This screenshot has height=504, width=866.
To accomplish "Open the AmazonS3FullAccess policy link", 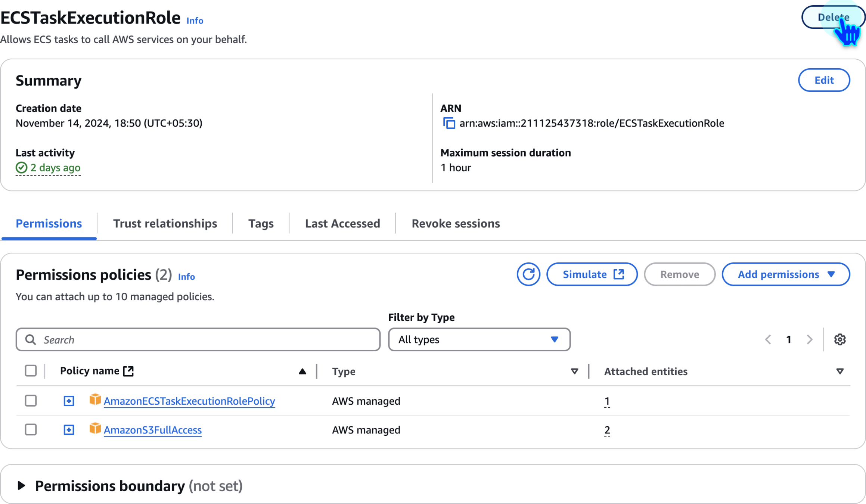I will 152,430.
